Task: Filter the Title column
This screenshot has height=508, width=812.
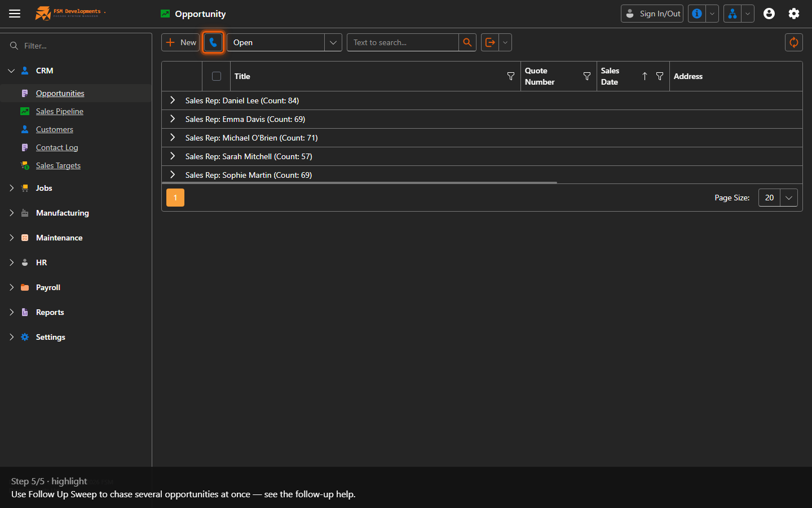Action: click(511, 76)
